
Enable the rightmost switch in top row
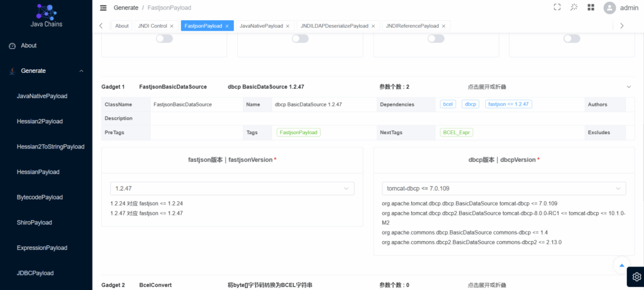(x=572, y=38)
